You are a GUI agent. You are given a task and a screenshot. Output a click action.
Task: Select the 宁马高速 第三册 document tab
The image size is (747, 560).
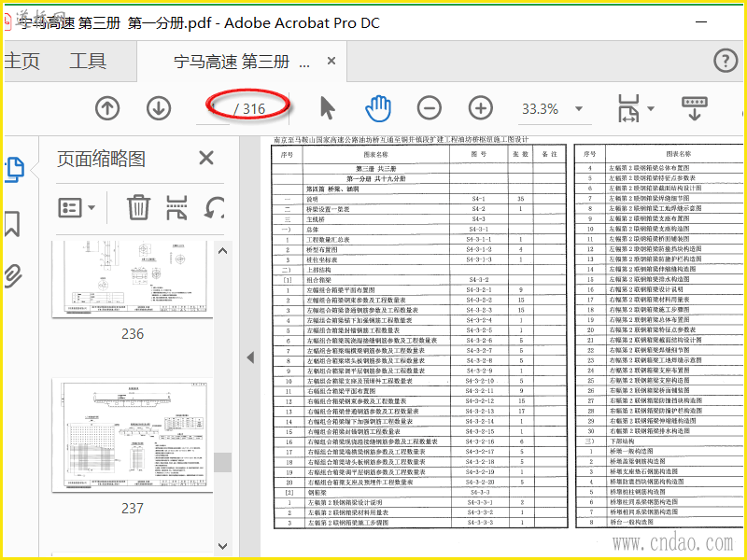point(242,62)
